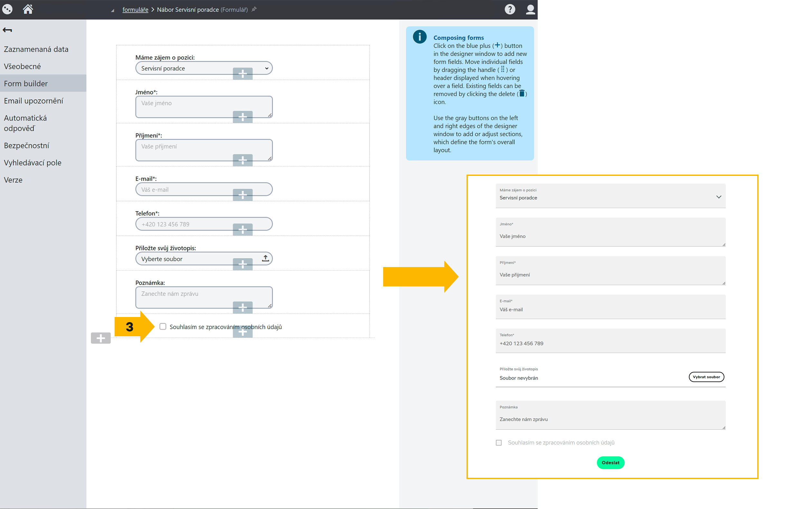
Task: Open Vyhledávací pole settings
Action: click(x=43, y=163)
